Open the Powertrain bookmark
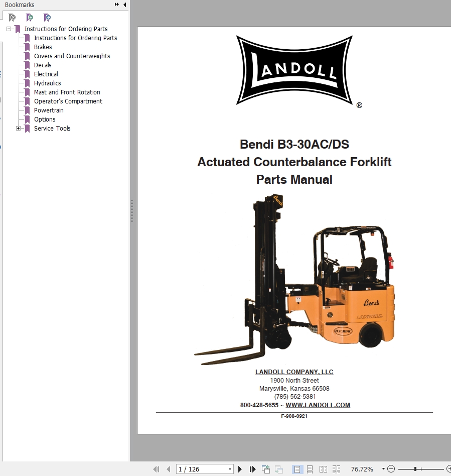Screen dimensions: 451x476 49,110
